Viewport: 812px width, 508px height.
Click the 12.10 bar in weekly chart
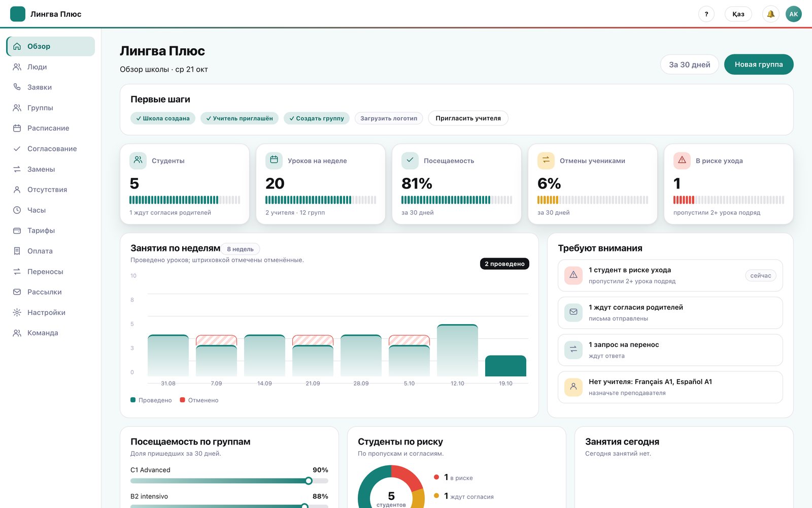click(457, 351)
